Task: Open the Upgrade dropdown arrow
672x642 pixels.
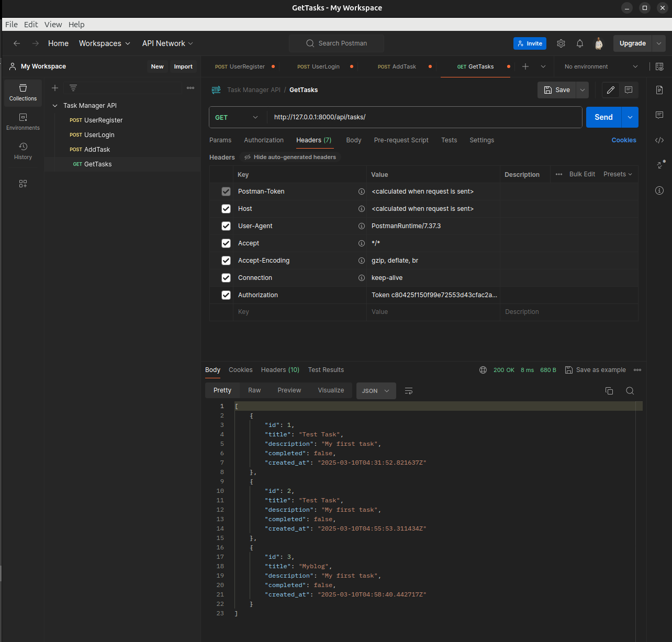Action: click(659, 43)
